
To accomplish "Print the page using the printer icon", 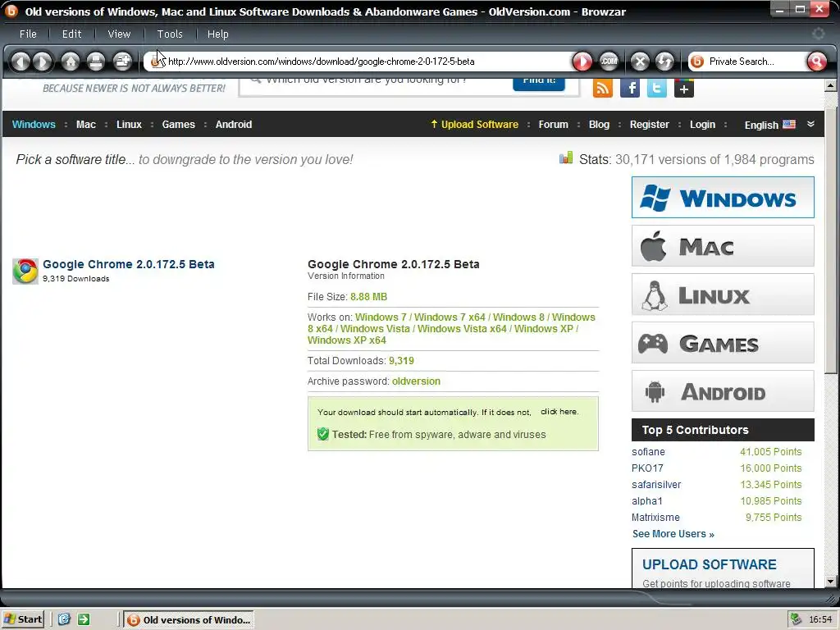I will 96,62.
